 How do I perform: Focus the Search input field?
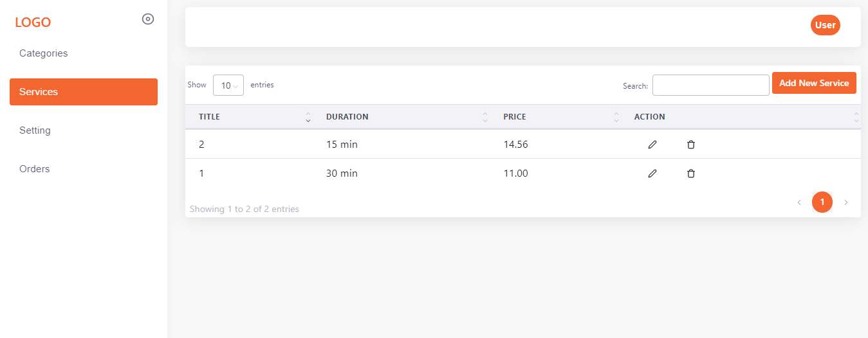tap(710, 85)
